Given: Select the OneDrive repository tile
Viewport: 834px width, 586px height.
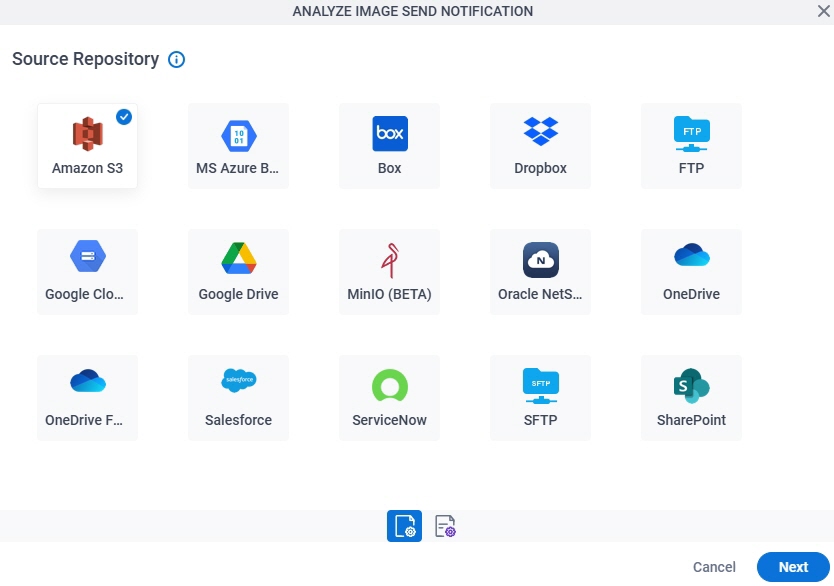Looking at the screenshot, I should 691,272.
